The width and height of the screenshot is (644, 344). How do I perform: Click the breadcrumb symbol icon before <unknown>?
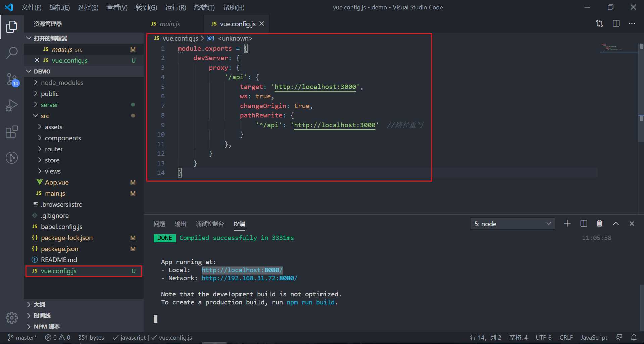tap(210, 38)
